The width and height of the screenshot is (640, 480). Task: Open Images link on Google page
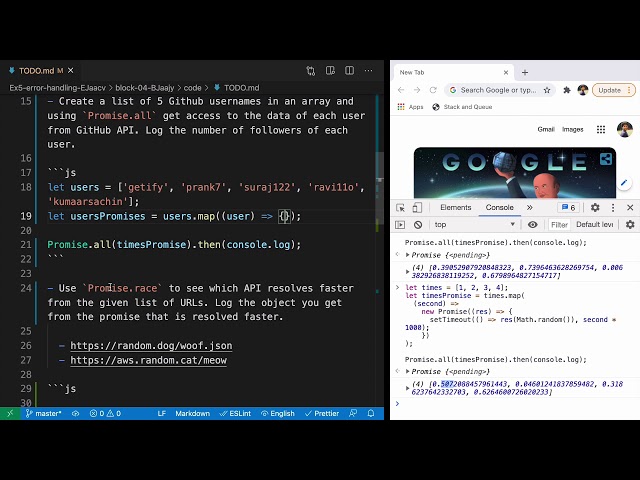click(x=573, y=129)
